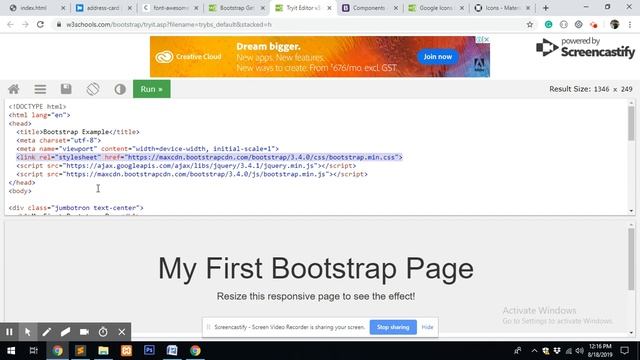
Task: Close the Tryit Editor tab
Action: [329, 8]
